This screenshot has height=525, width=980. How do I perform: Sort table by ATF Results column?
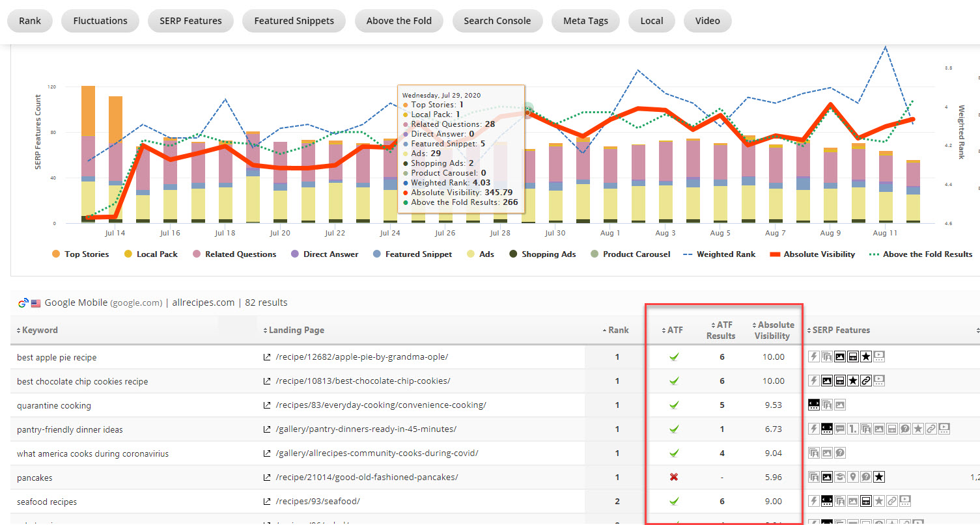coord(721,330)
